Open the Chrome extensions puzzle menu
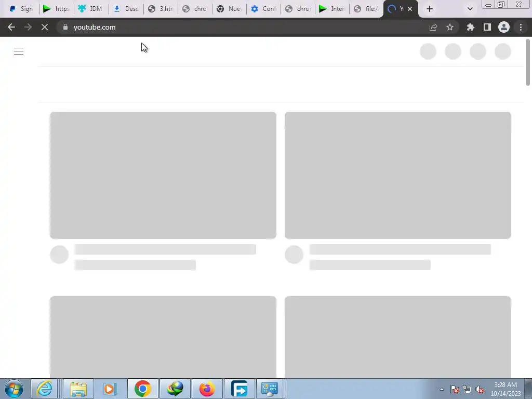532x399 pixels. [471, 27]
